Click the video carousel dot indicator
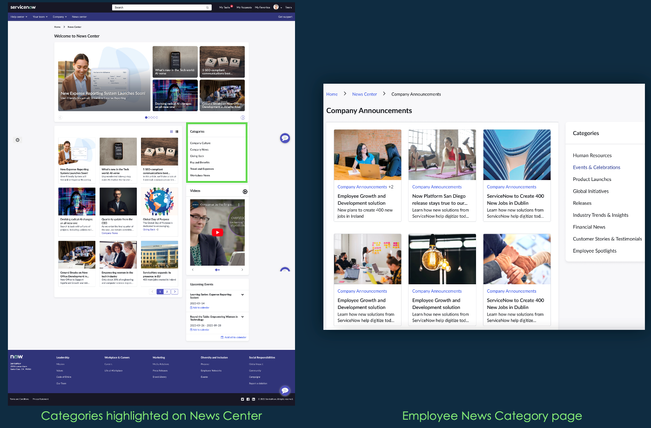 pyautogui.click(x=217, y=270)
